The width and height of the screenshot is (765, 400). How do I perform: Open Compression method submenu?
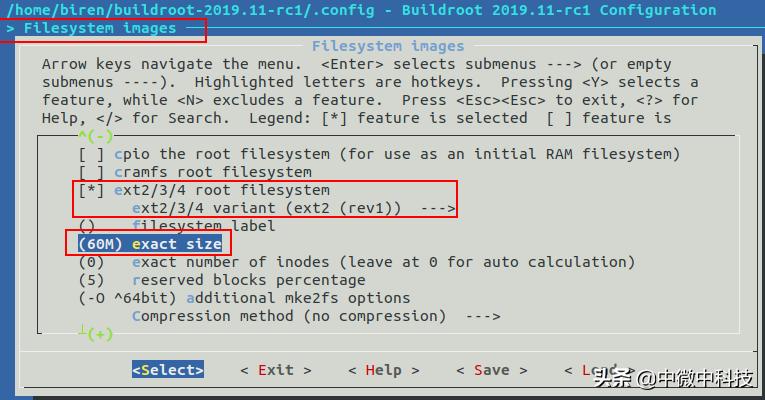click(316, 316)
